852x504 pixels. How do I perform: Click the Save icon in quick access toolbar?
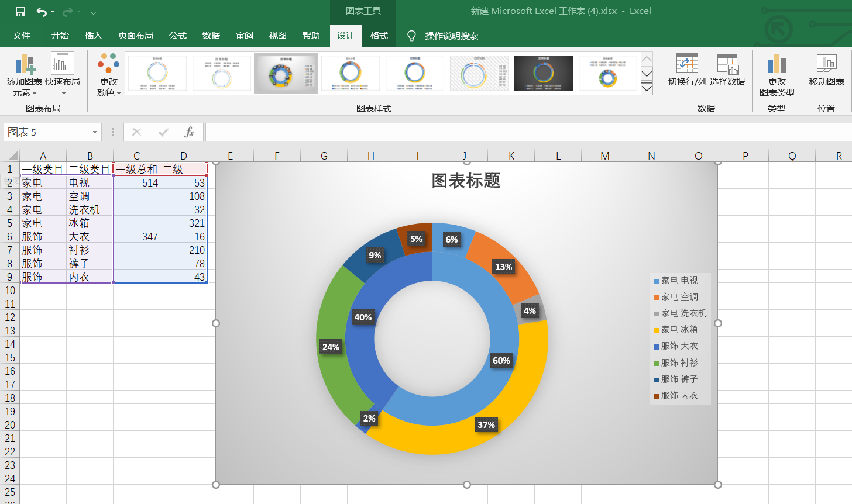(20, 12)
